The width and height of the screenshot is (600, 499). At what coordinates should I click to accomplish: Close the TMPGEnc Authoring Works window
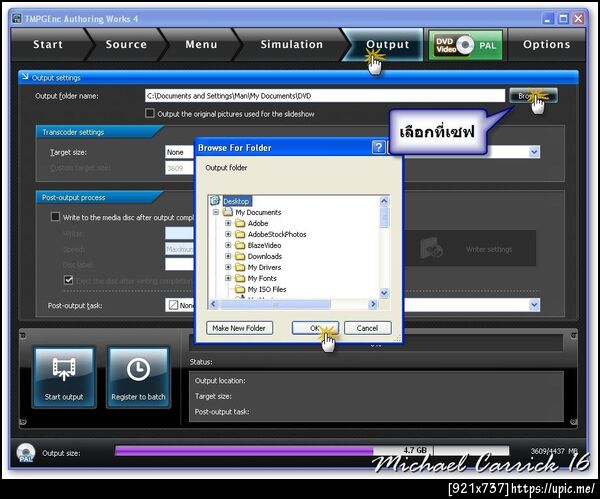click(578, 18)
